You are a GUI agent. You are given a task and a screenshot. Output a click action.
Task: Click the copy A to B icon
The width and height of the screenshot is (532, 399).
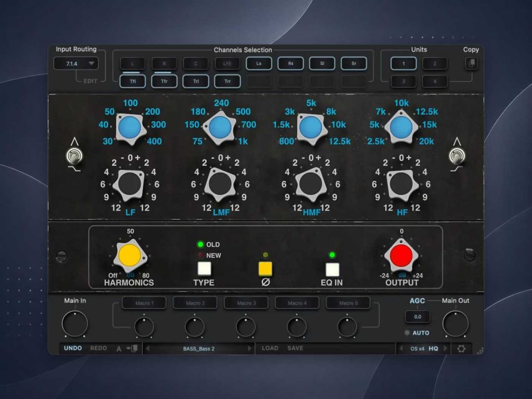click(132, 349)
